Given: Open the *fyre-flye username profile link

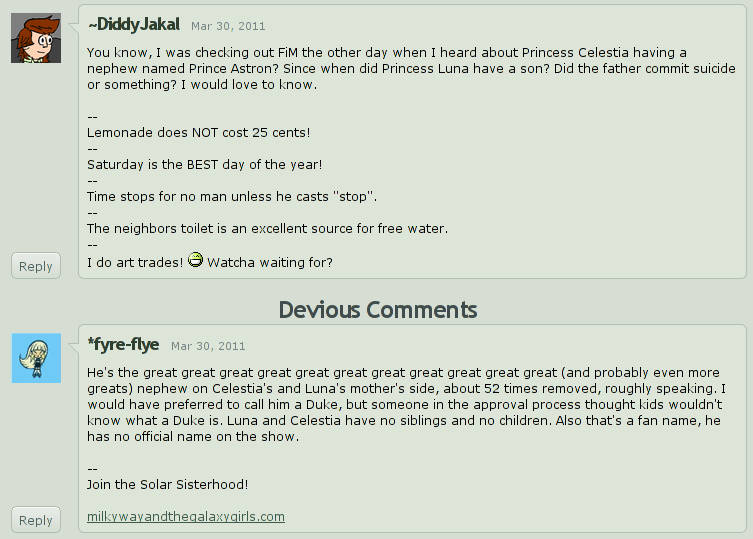Looking at the screenshot, I should (123, 344).
